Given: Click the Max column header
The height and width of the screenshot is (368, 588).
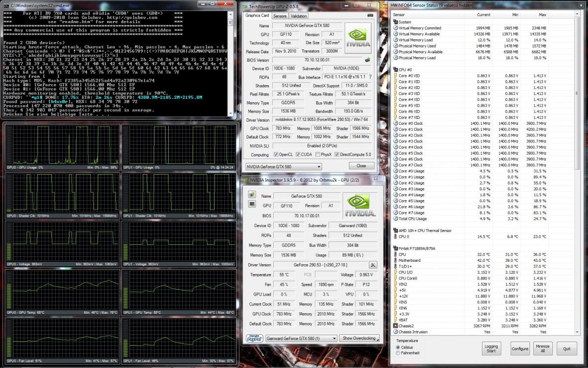Looking at the screenshot, I should [x=534, y=15].
